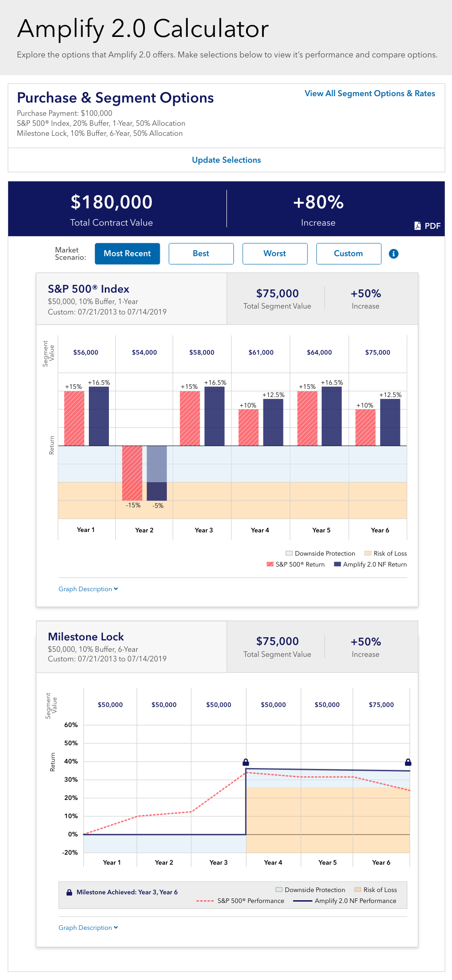Click the info icon beside Market Scenario options

[394, 253]
